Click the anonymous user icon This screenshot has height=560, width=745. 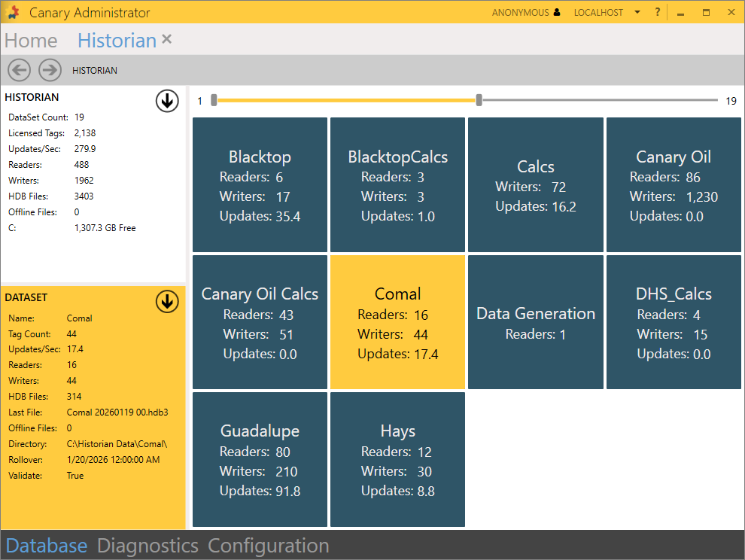click(x=557, y=12)
